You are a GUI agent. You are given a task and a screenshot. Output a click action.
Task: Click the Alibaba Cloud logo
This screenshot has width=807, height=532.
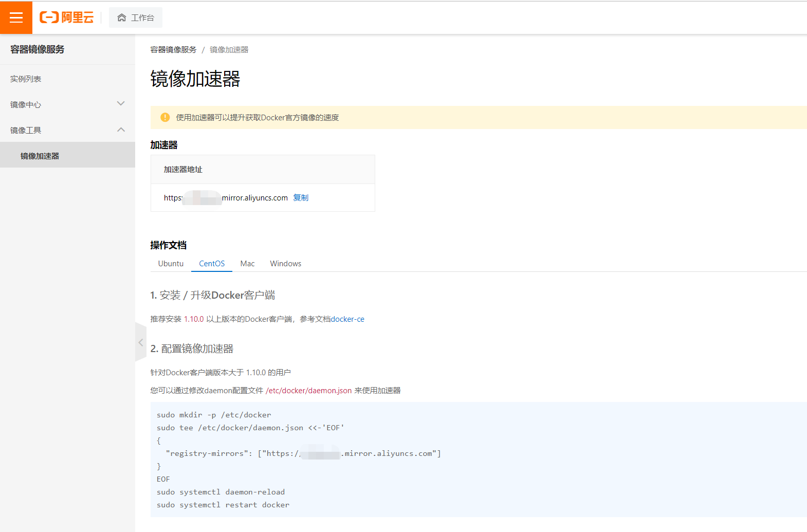tap(67, 17)
